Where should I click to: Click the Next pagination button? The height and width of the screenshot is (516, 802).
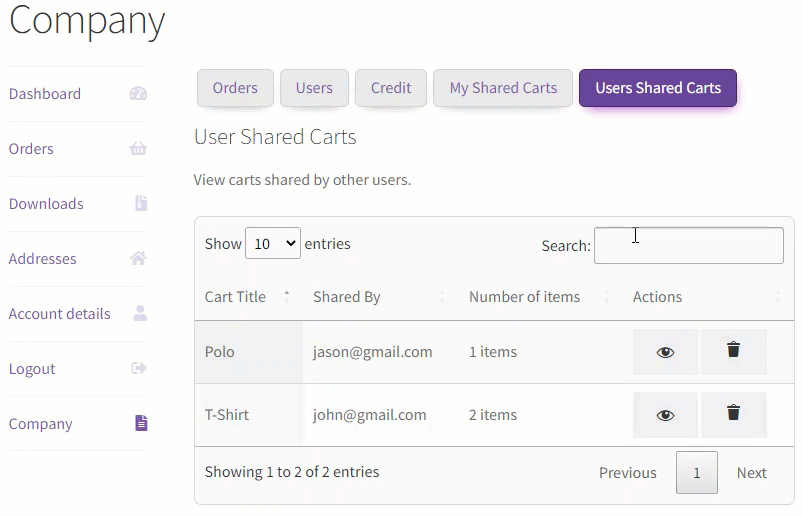751,473
